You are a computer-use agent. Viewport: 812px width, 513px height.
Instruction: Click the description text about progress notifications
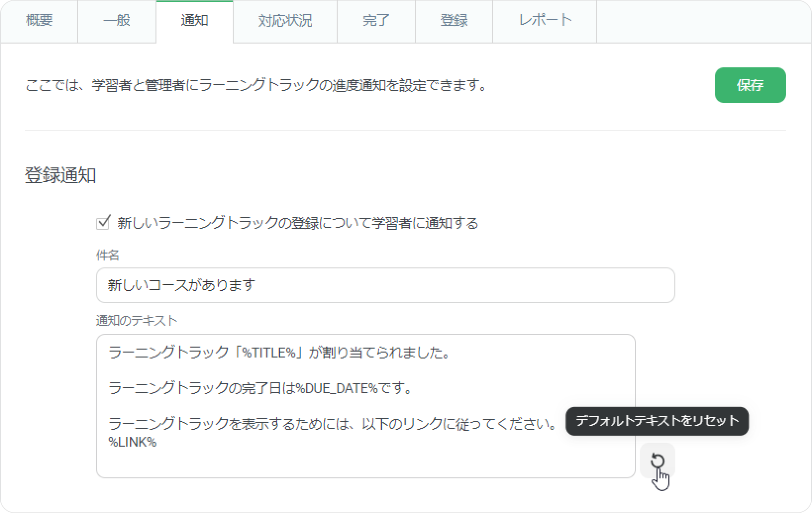(256, 85)
